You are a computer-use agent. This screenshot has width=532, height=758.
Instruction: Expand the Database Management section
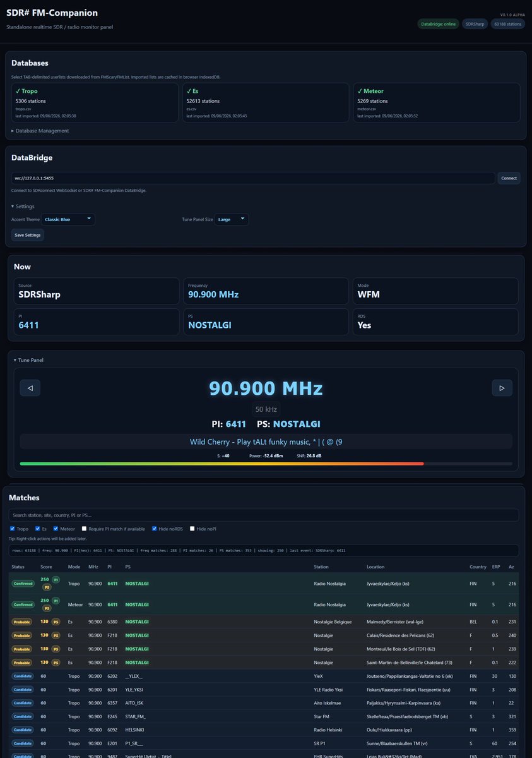pos(40,131)
